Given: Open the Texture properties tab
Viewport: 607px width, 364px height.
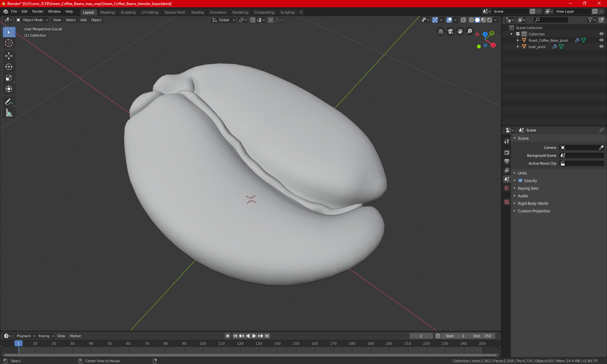Looking at the screenshot, I should tap(507, 202).
